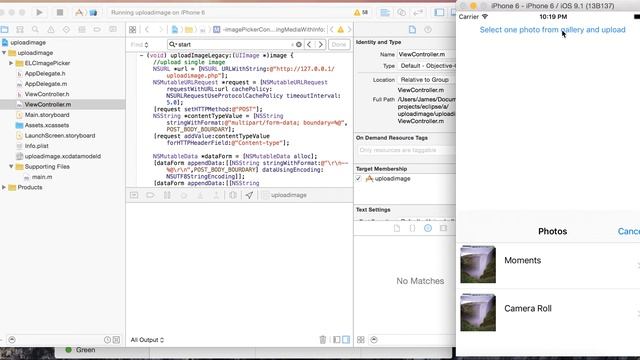The width and height of the screenshot is (640, 360).
Task: Click Done in the find bar
Action: (x=339, y=44)
